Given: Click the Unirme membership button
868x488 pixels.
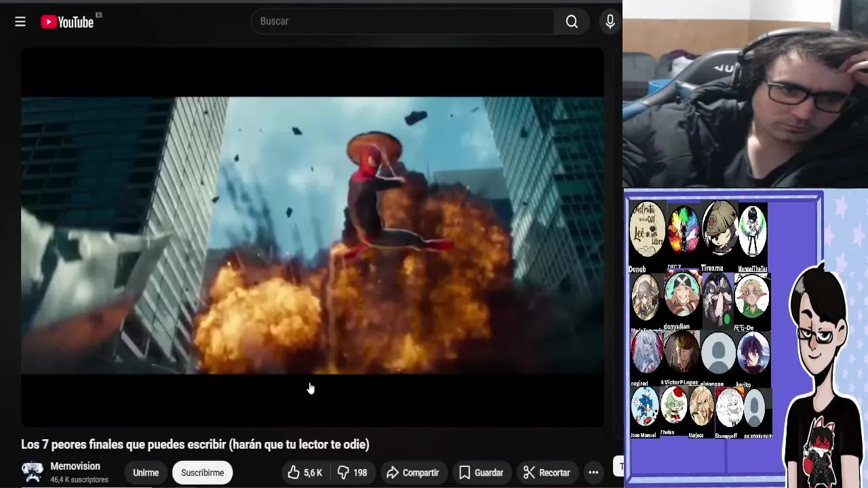Looking at the screenshot, I should click(146, 472).
